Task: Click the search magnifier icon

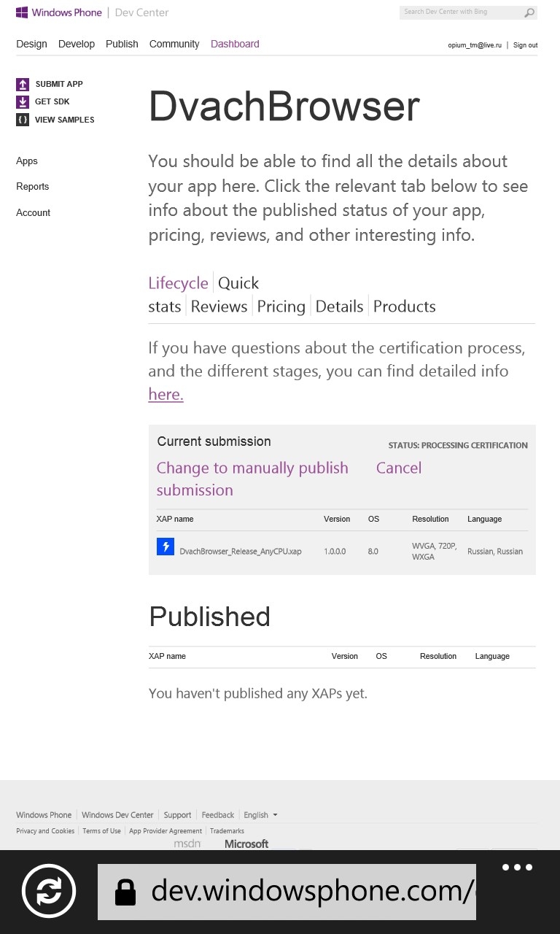Action: tap(530, 12)
